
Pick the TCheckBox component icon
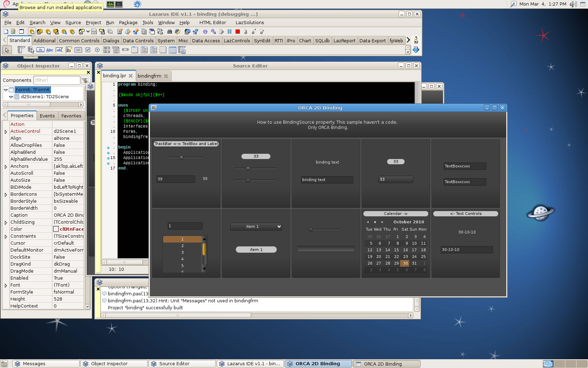pos(88,50)
